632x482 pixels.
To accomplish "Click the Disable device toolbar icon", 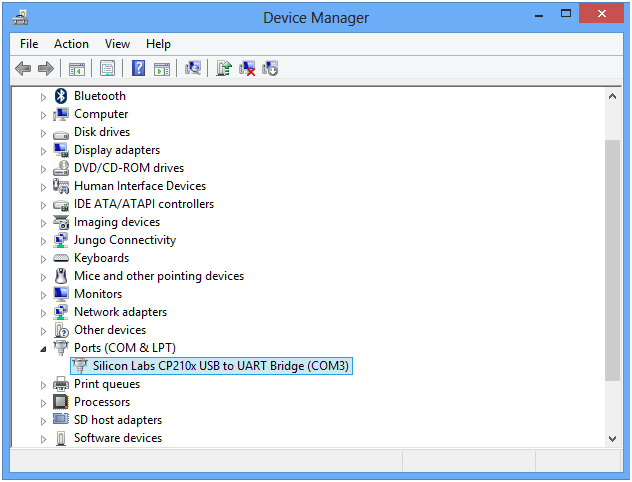I will point(269,68).
